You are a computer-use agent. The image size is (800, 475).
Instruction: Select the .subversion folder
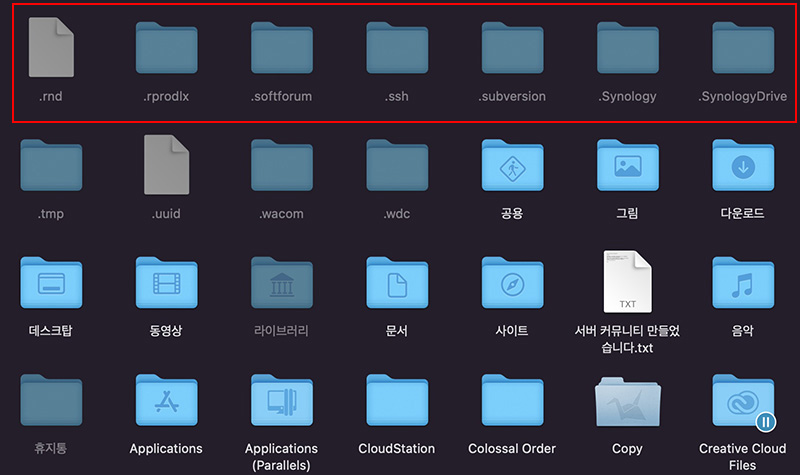pos(512,47)
